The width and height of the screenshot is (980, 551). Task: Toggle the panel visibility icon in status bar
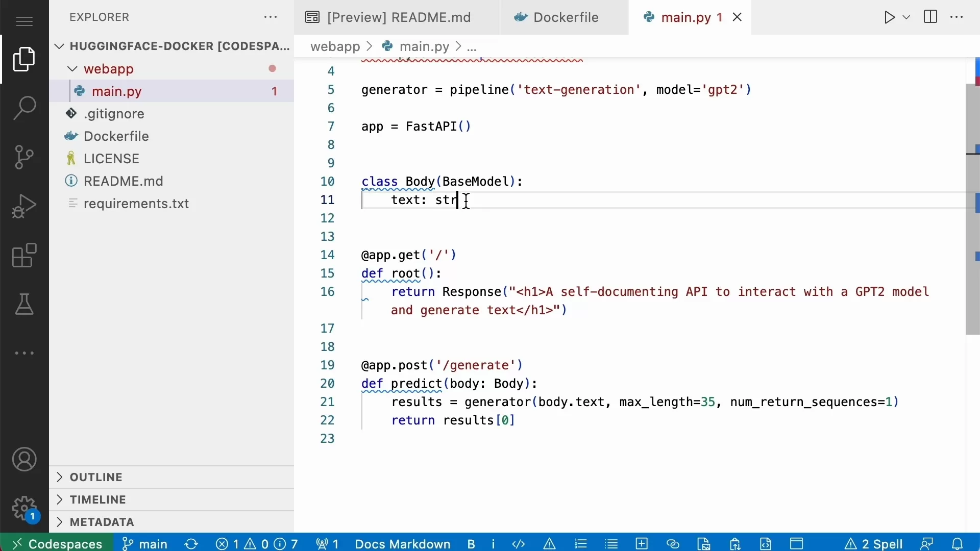coord(797,544)
